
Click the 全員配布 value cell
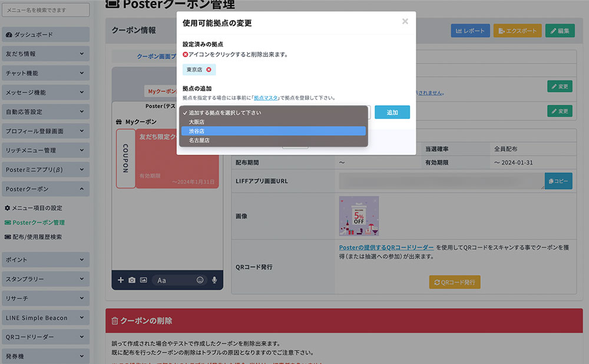coord(505,149)
